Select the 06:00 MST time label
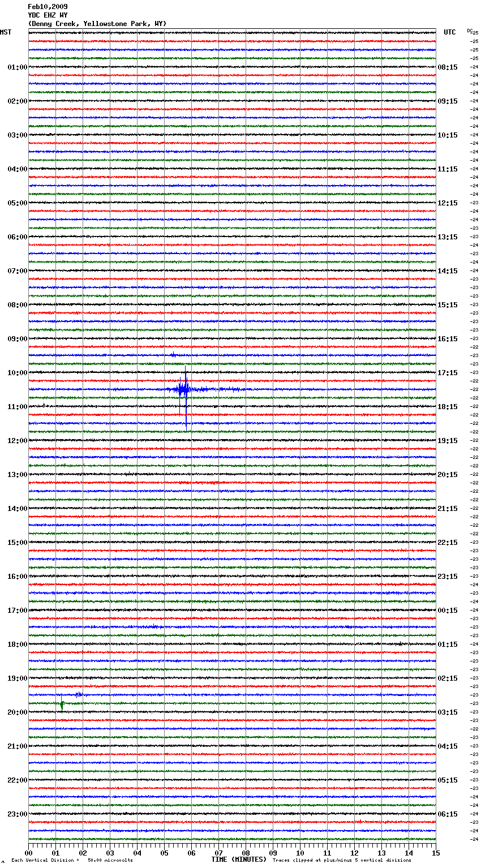Screen dimensions: 481x868 click(17, 237)
